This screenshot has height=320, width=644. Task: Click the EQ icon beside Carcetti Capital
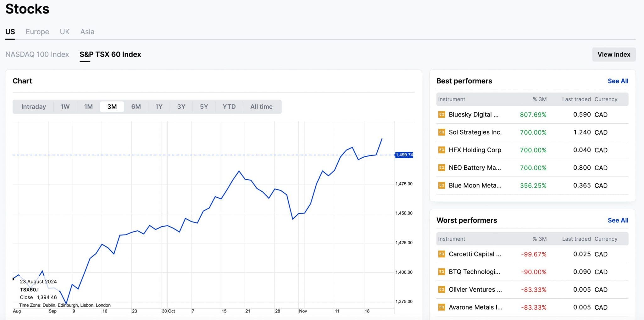click(x=441, y=254)
